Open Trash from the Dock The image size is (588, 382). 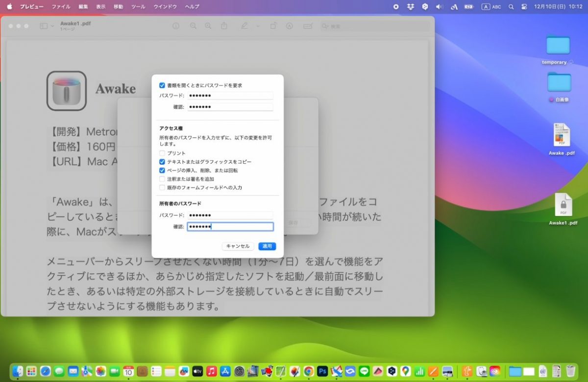pos(570,371)
